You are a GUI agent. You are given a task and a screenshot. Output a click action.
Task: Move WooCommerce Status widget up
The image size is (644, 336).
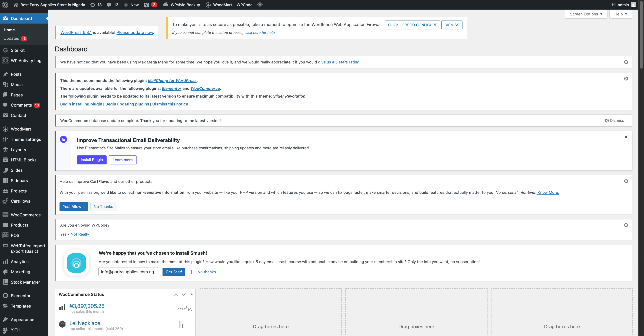coord(176,294)
